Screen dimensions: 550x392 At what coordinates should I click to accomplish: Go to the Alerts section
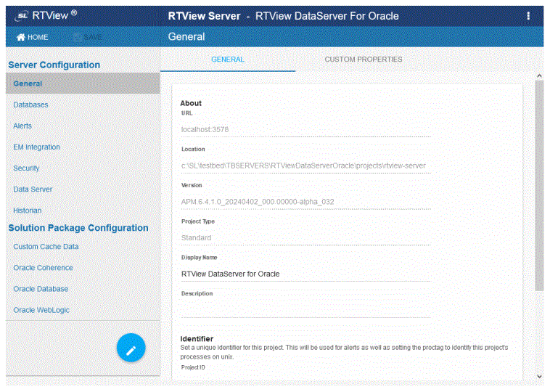tap(22, 126)
